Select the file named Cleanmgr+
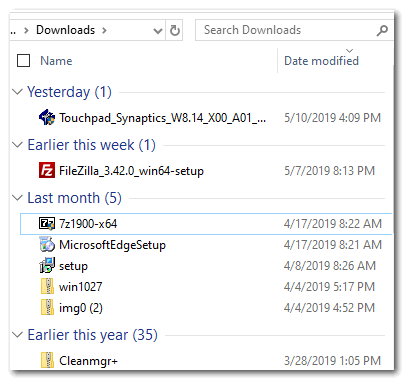The image size is (405, 381). 88,361
